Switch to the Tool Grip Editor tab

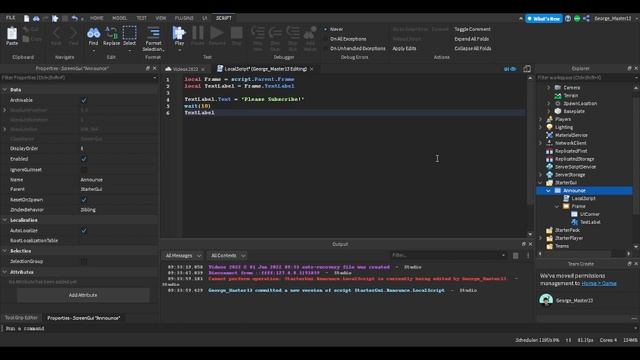click(x=21, y=318)
